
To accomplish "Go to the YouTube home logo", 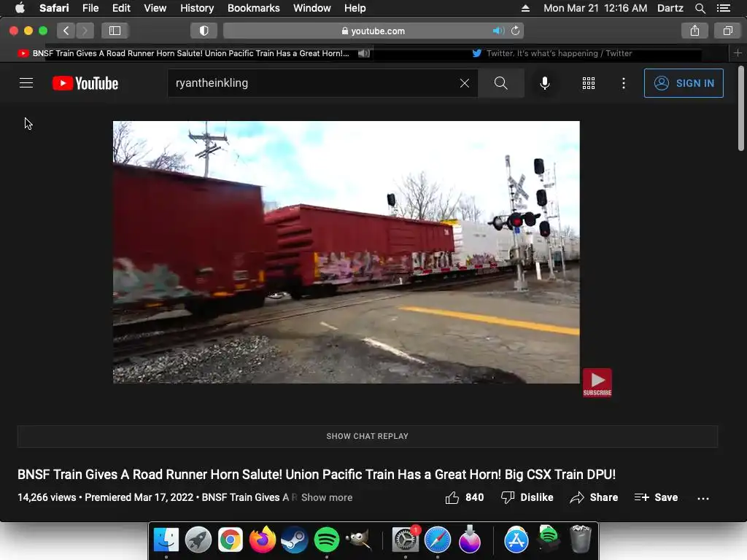I will click(85, 83).
